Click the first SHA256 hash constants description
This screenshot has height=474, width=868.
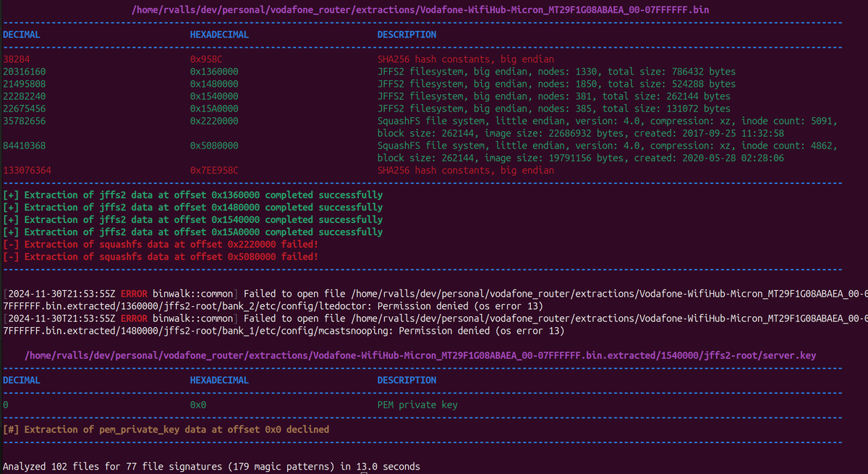(x=466, y=59)
